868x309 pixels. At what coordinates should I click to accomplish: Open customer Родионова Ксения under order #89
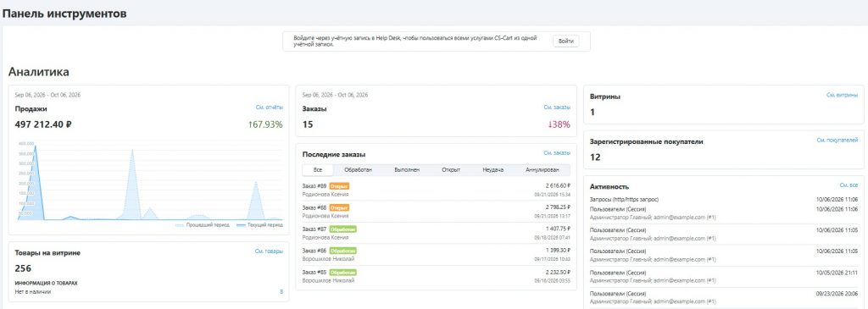325,195
